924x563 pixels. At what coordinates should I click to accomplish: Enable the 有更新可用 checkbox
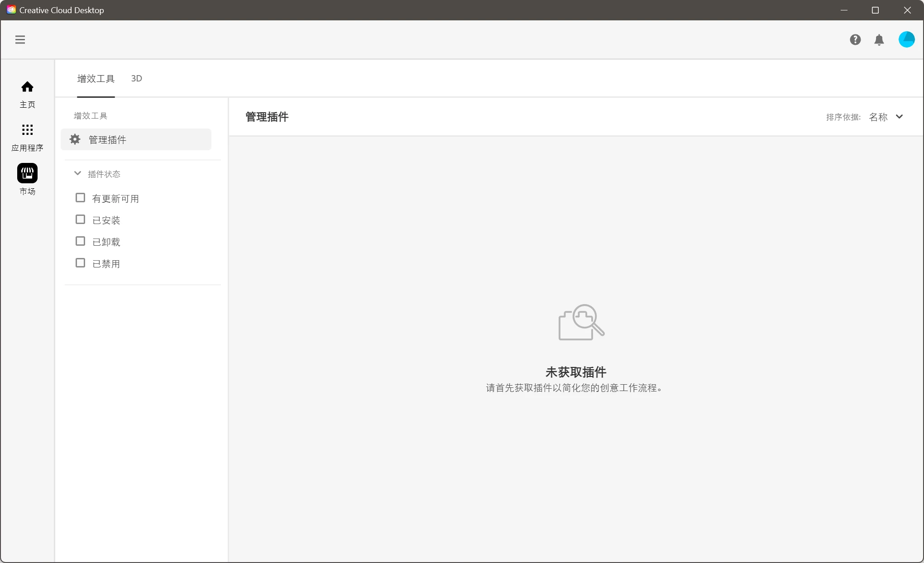point(81,198)
